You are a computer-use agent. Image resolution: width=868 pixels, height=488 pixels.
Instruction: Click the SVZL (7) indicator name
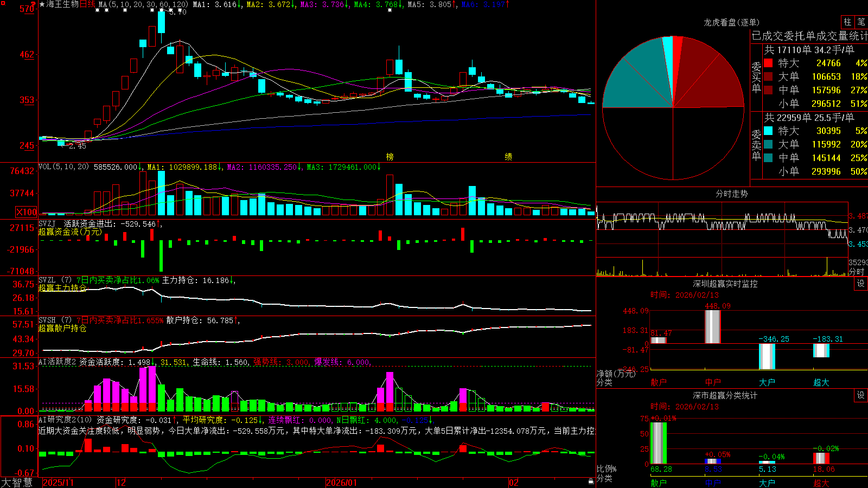55,280
